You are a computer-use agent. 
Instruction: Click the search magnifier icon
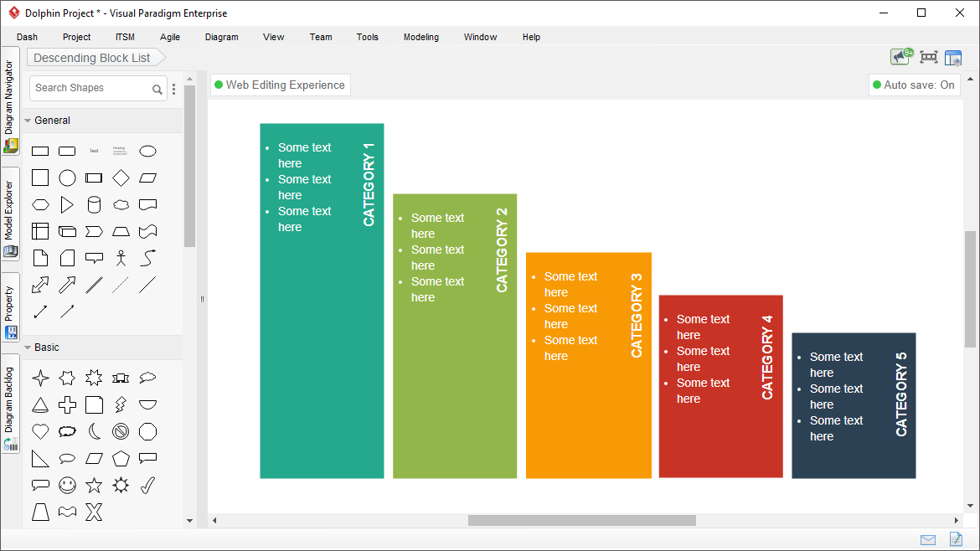157,90
